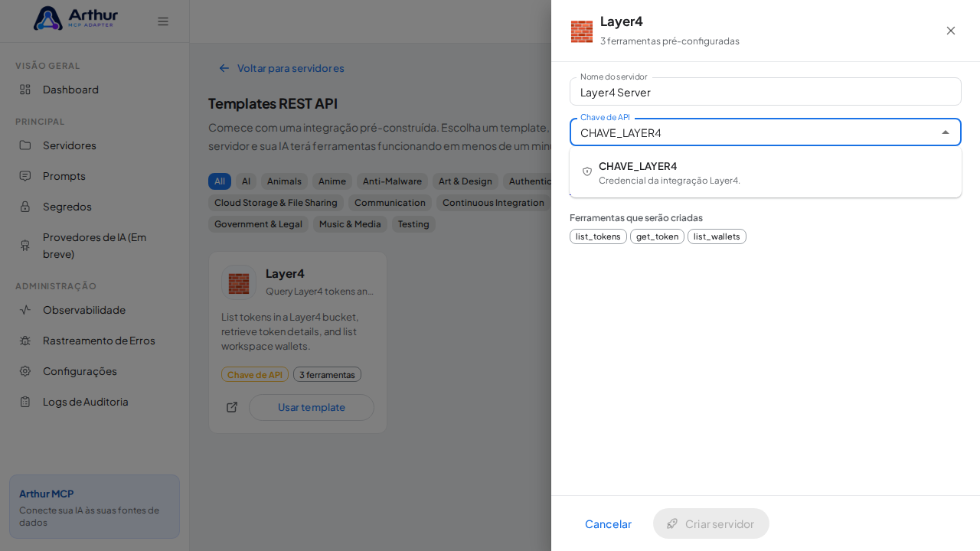Open Logs de Auditoria page
980x551 pixels.
[94, 402]
